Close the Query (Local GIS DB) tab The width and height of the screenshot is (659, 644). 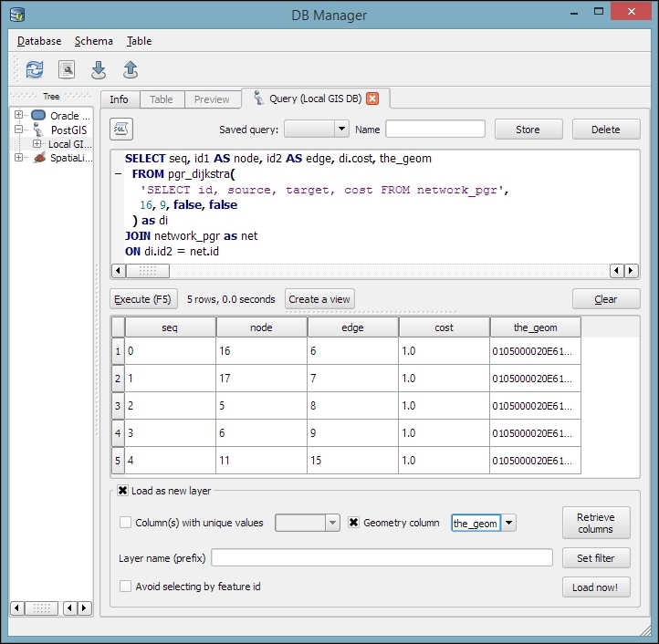(372, 99)
